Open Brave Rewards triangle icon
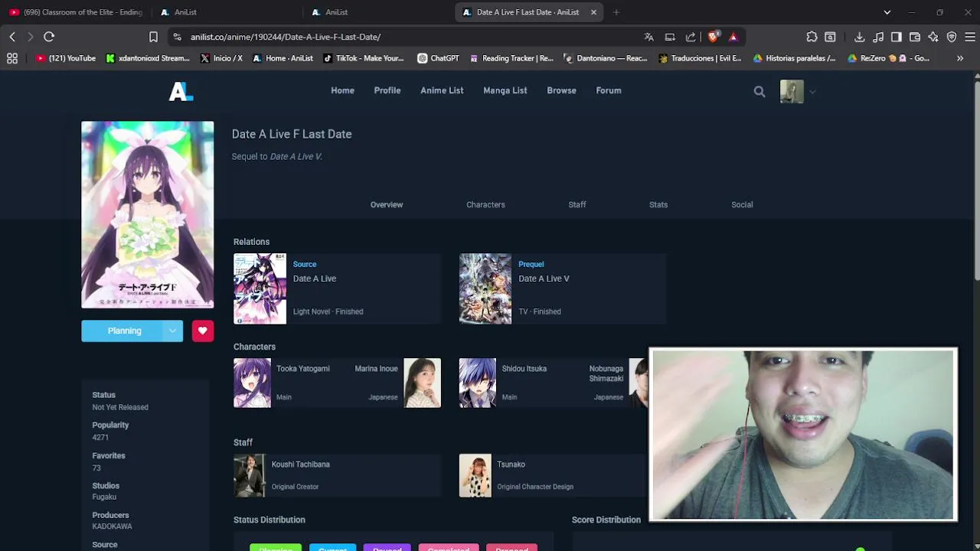Image resolution: width=980 pixels, height=551 pixels. pyautogui.click(x=733, y=37)
